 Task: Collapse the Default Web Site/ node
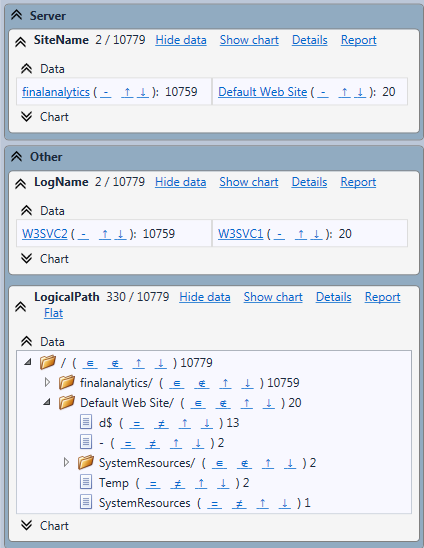pos(47,402)
